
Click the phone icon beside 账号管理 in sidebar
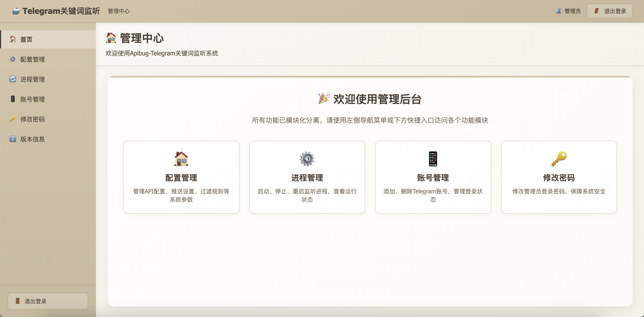(x=13, y=99)
